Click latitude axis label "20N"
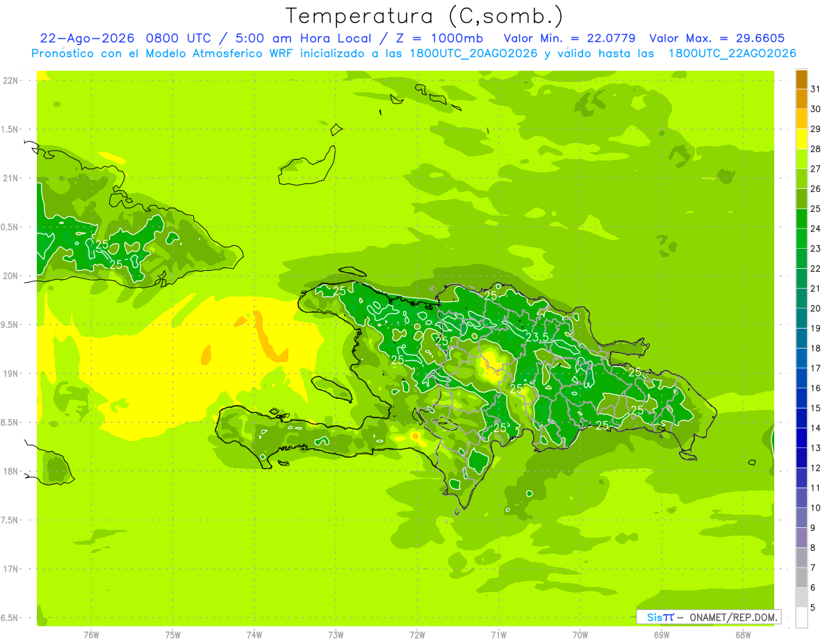This screenshot has width=834, height=644. click(11, 276)
